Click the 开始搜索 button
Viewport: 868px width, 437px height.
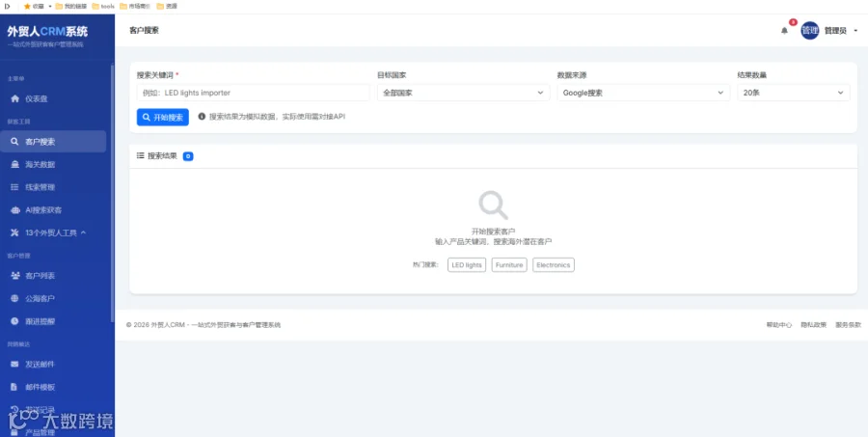(x=163, y=117)
